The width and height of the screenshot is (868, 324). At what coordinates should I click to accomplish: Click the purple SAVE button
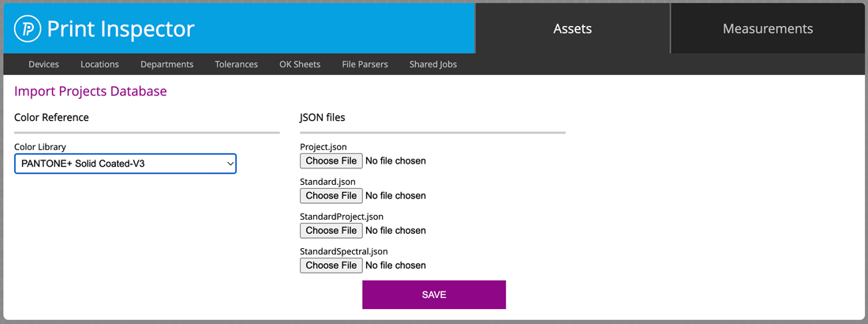click(434, 295)
